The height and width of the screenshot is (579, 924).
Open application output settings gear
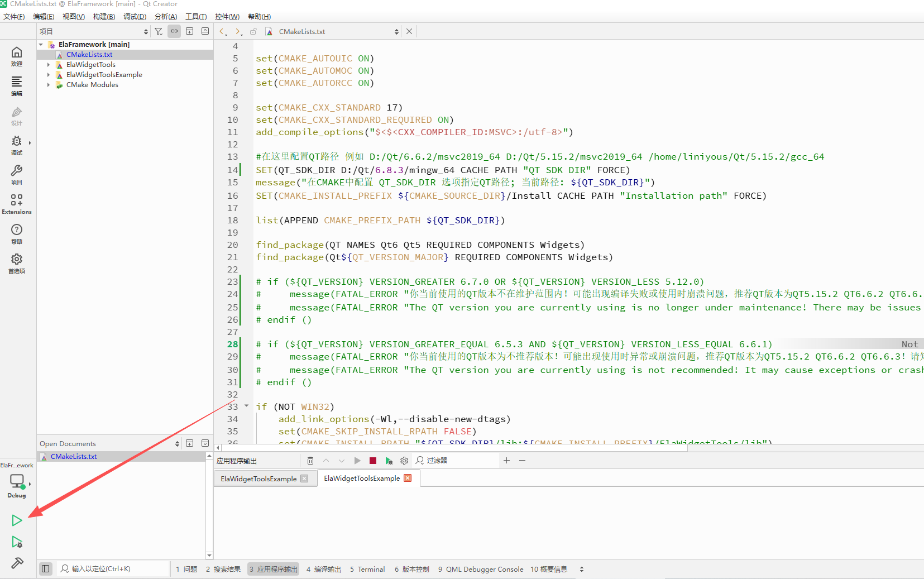(x=404, y=461)
